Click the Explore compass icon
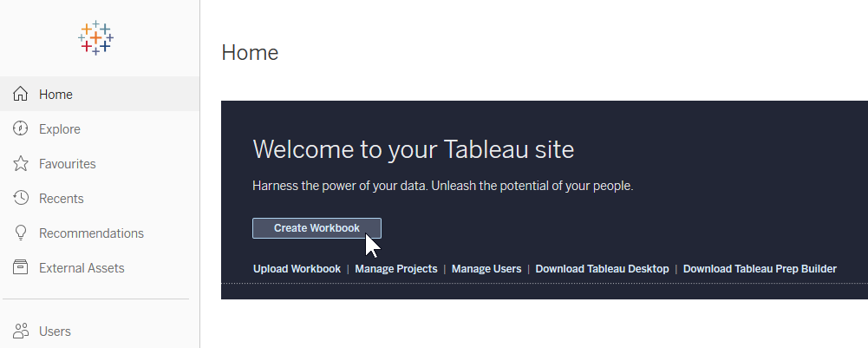 pos(22,128)
